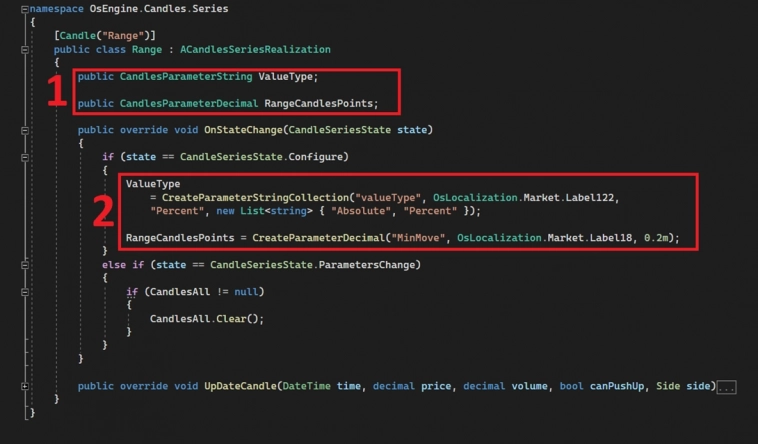Click the CreateParameterDecimal call
This screenshot has width=758, height=444.
click(x=319, y=238)
